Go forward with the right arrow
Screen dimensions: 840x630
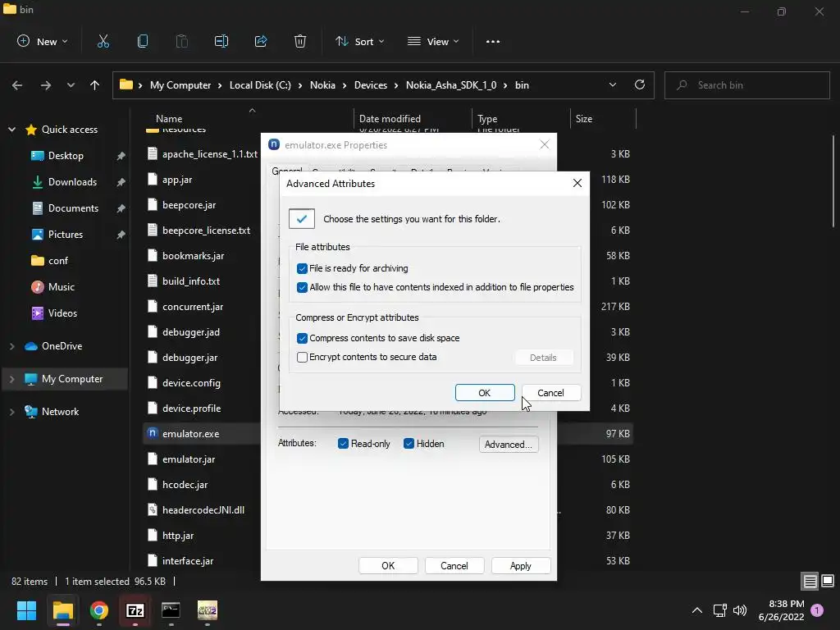click(x=46, y=85)
